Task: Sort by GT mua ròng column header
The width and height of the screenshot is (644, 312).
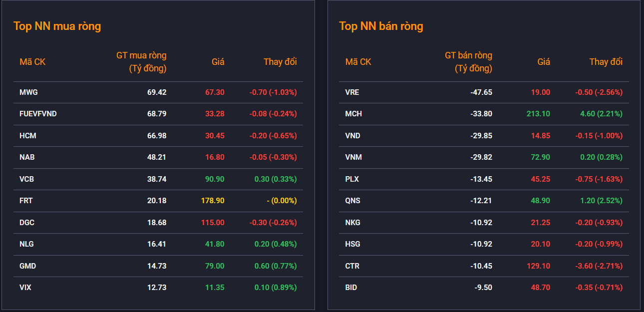Action: (x=141, y=62)
